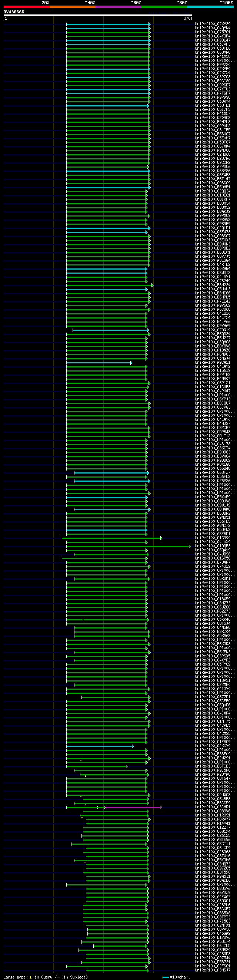The height and width of the screenshot is (980, 237).
Task: Click hit label UniRef100_B6KFN3
Action: coord(213,653)
